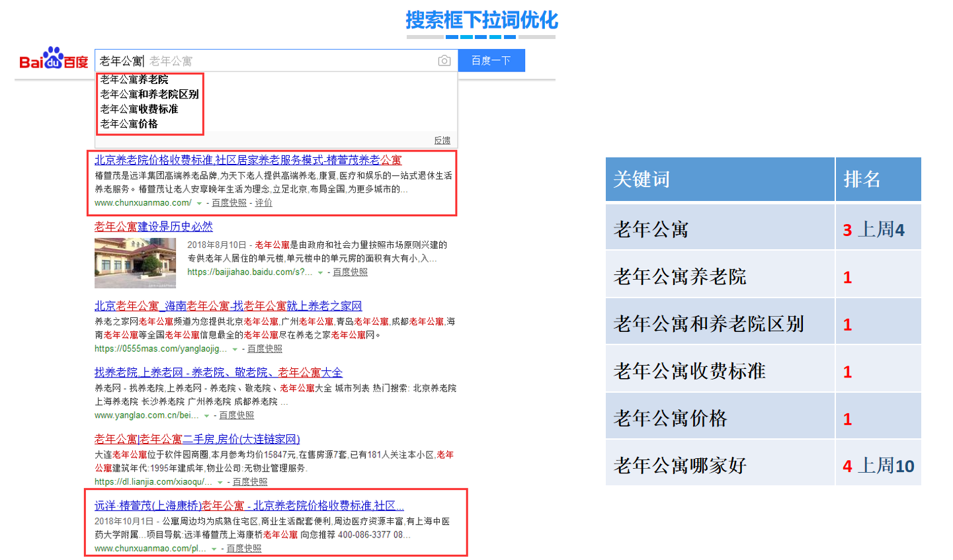Open result 远洋·椿萱茂(上海康桥)老年公寓
The image size is (953, 560).
[x=249, y=506]
